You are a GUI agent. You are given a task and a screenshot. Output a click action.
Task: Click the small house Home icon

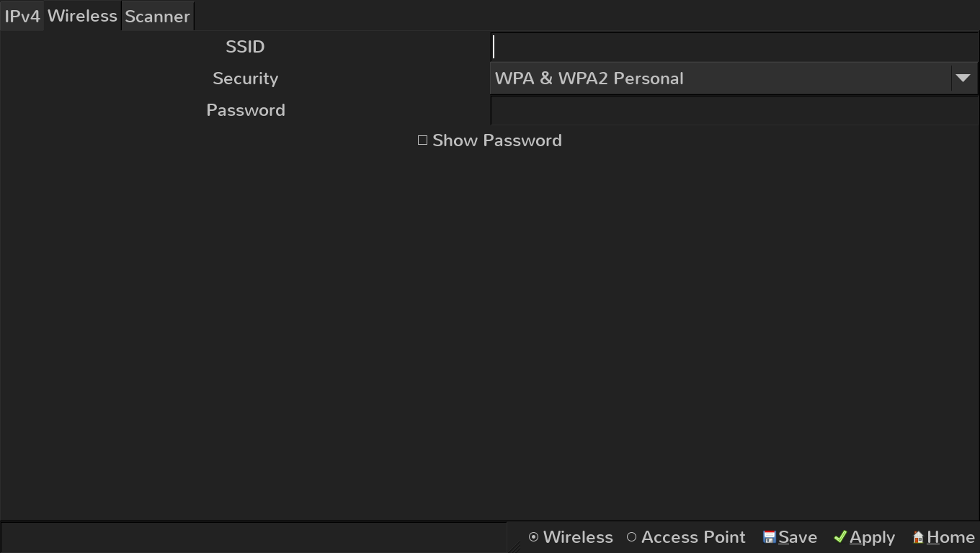pos(918,537)
